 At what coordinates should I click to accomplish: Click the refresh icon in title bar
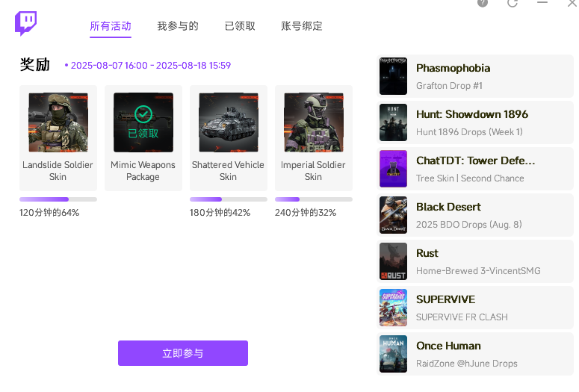pos(513,3)
